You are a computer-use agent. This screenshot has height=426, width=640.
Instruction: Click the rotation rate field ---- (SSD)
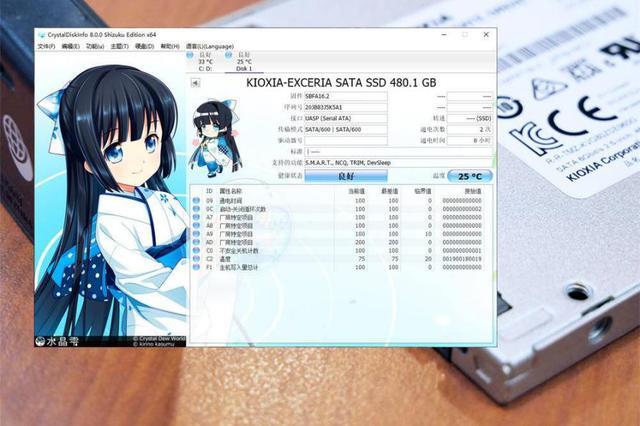tap(470, 118)
